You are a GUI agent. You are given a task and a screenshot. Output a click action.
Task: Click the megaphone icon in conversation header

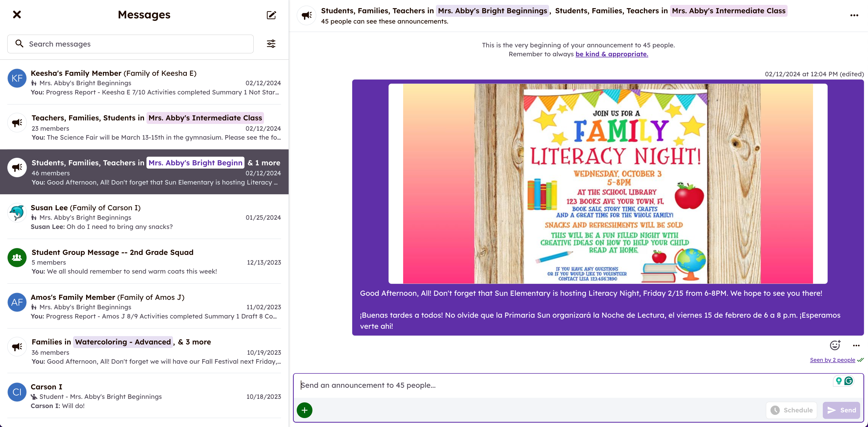click(x=307, y=15)
